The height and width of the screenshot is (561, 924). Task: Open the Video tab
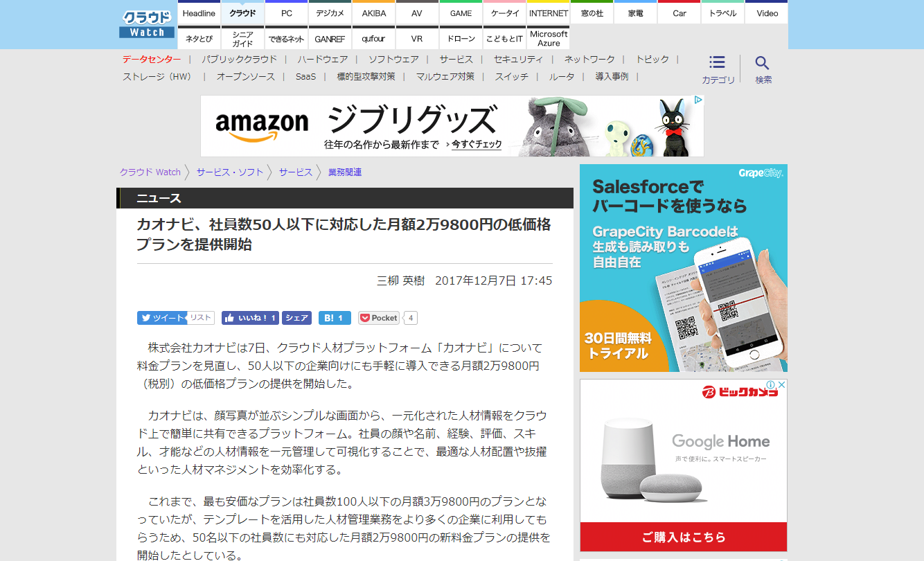[x=767, y=13]
